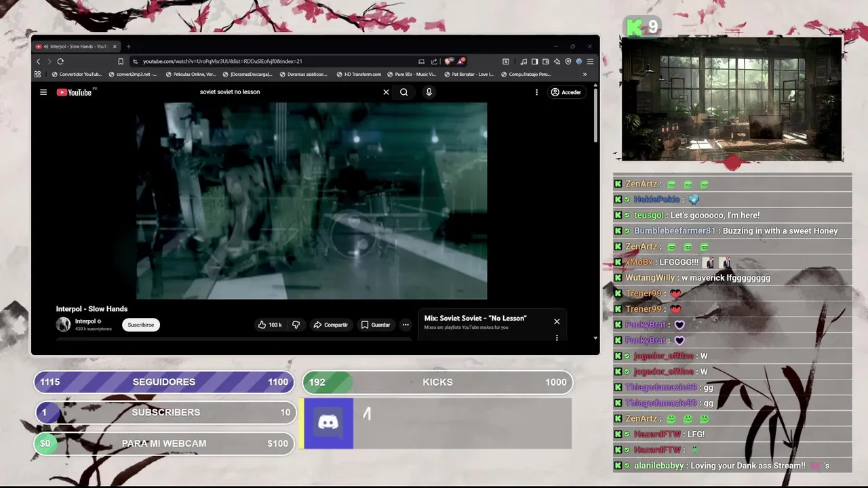Click the PARA MI WEBCAM goal bar

pyautogui.click(x=164, y=443)
